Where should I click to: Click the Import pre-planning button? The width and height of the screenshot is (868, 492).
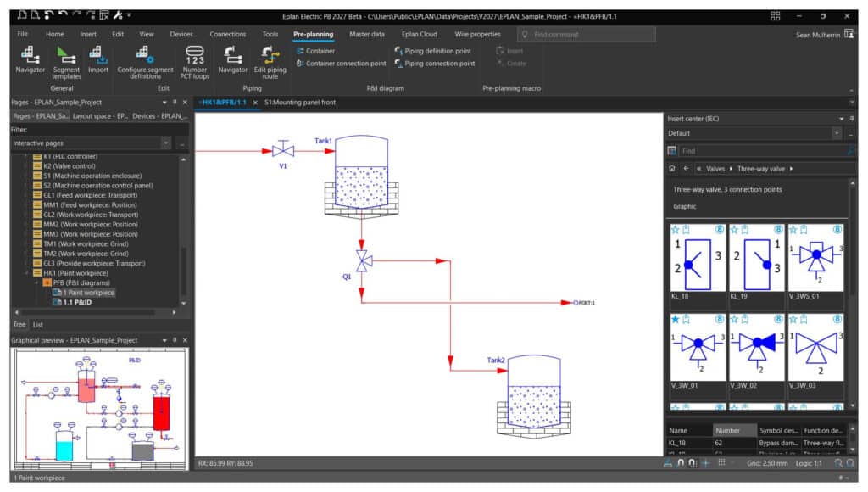tap(98, 60)
